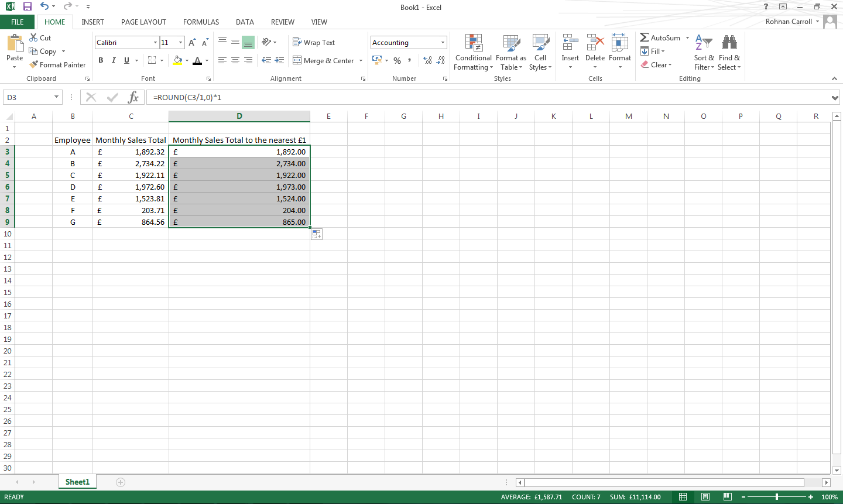Activate the Format Painter
This screenshot has height=504, width=843.
tap(57, 64)
